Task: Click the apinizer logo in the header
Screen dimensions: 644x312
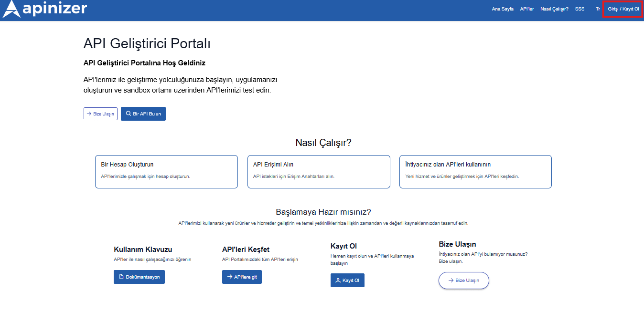Action: click(45, 9)
